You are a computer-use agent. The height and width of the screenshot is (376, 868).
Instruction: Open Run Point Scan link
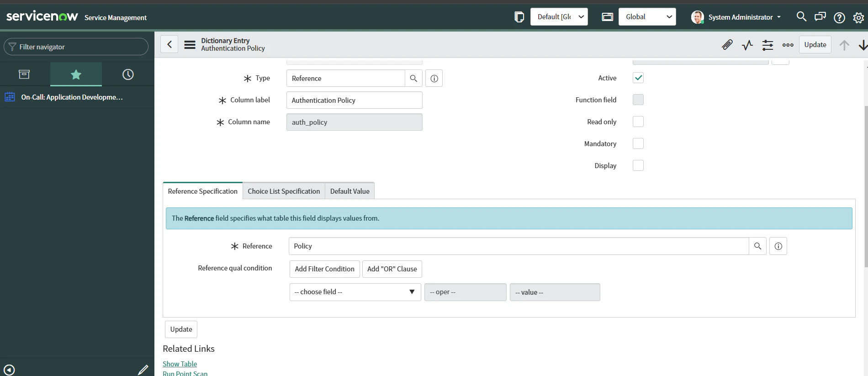coord(185,373)
